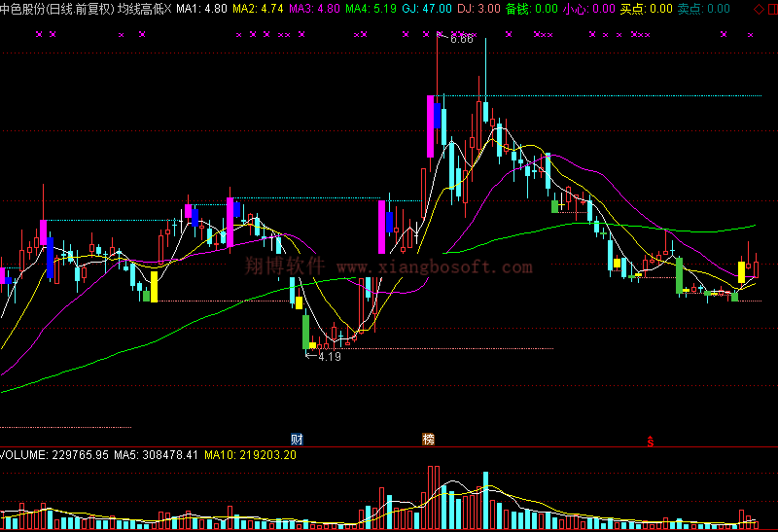
Task: Click the green 备钱: 0.00 label
Action: point(532,9)
